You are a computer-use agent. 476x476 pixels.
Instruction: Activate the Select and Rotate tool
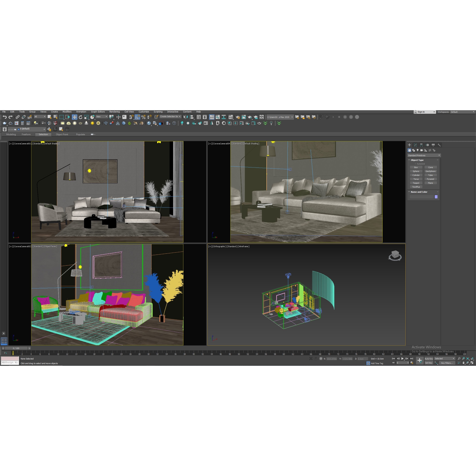pyautogui.click(x=81, y=117)
